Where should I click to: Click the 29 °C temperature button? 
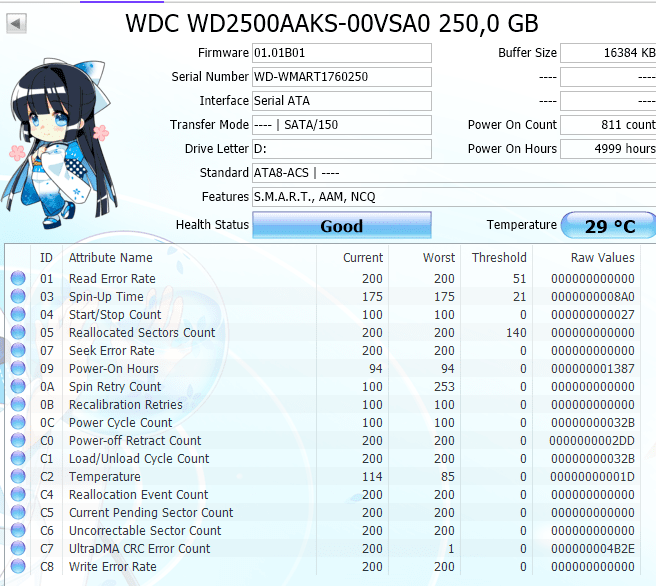coord(609,225)
